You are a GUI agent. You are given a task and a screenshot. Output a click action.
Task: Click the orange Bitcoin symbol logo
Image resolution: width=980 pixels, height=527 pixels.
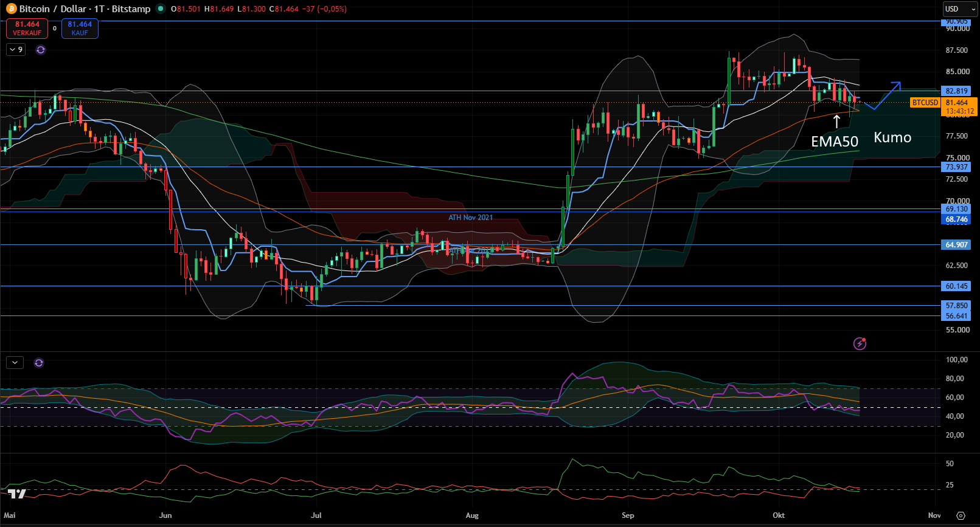tap(11, 9)
